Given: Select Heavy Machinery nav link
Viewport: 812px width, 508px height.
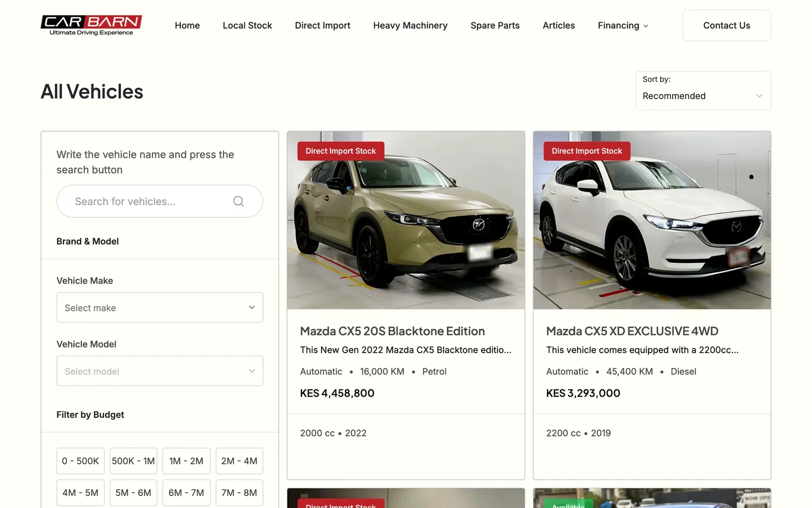Looking at the screenshot, I should tap(410, 25).
